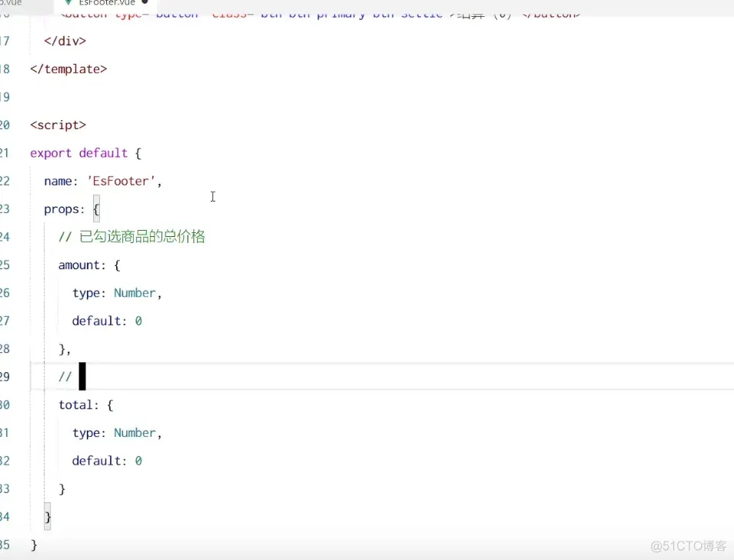Click the Vue icon on EsFooter.vue tab
Screen dimensions: 734x560
point(68,2)
